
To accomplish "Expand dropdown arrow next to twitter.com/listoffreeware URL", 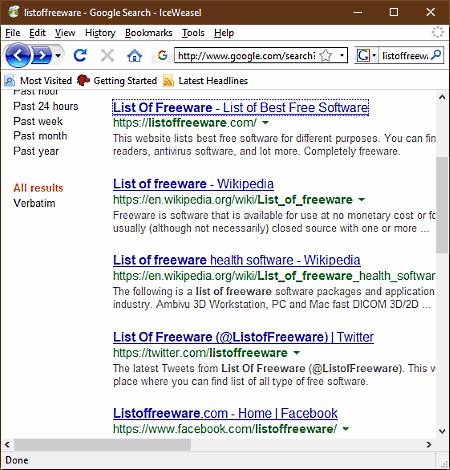I will (x=296, y=352).
